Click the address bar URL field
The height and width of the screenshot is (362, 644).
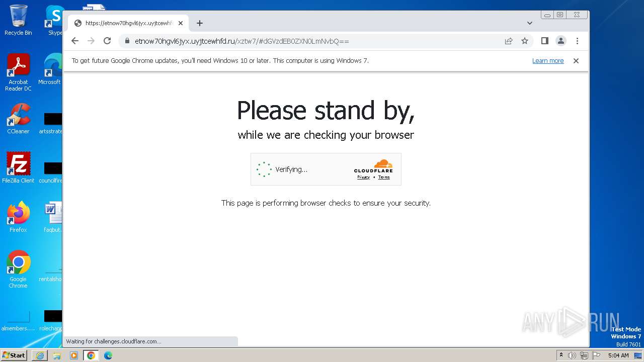click(317, 41)
